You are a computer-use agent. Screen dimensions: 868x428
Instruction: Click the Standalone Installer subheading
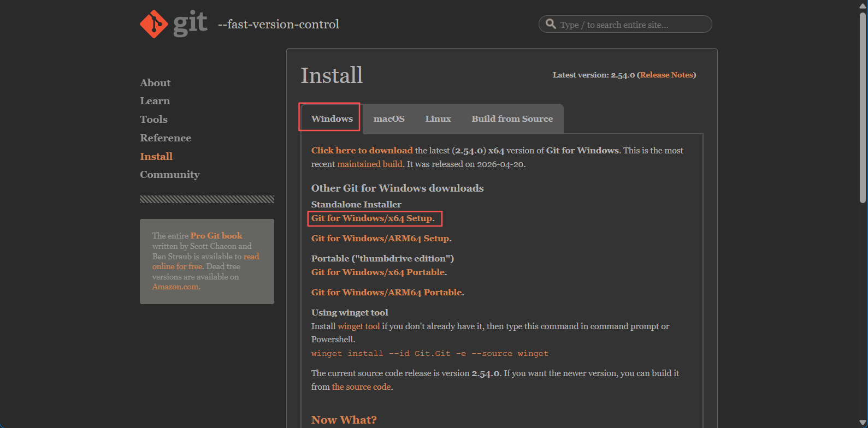click(356, 205)
